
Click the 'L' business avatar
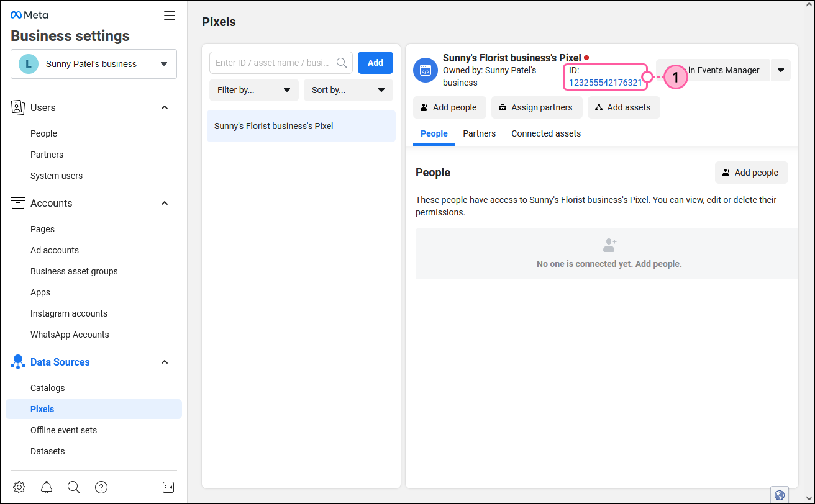(x=29, y=64)
